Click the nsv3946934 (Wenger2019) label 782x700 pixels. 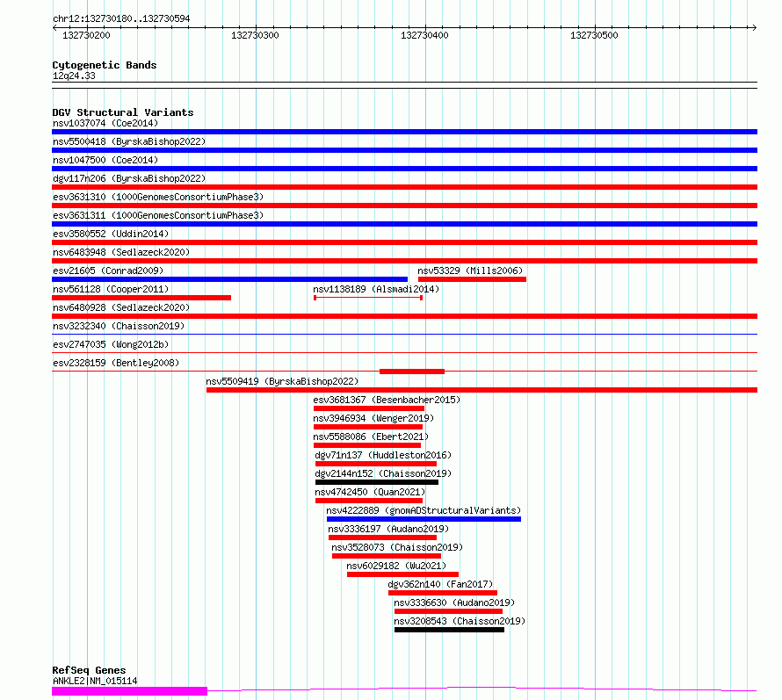(x=373, y=418)
